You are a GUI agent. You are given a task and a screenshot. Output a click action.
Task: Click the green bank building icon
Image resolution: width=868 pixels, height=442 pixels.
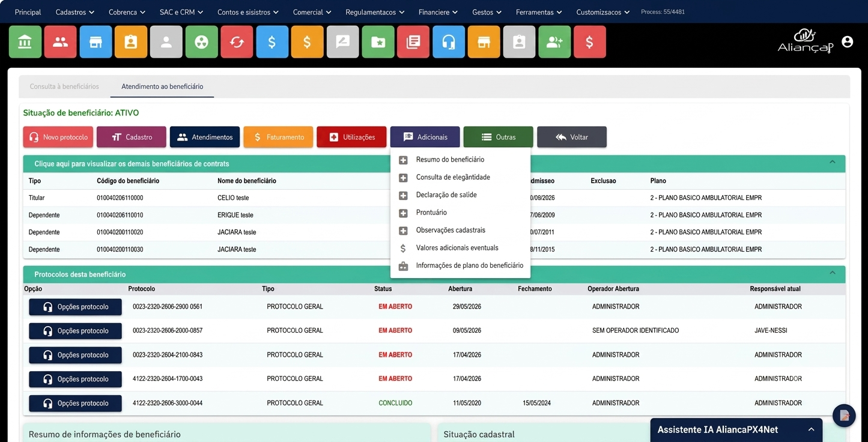(25, 42)
